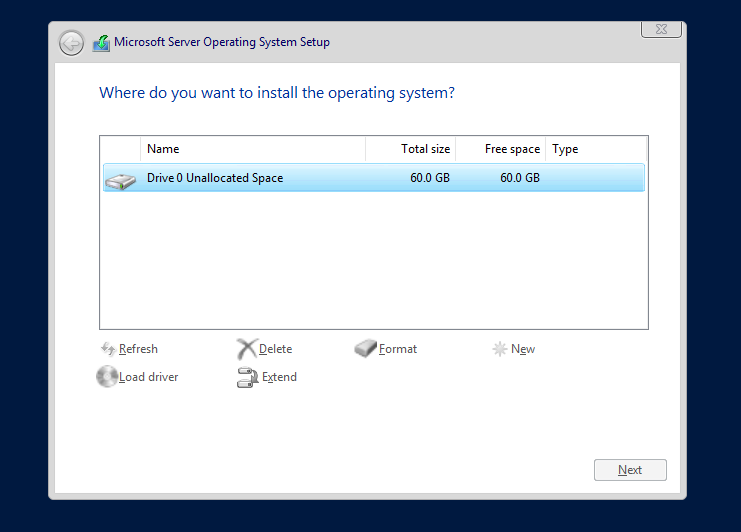Click the Format drive icon
This screenshot has height=532, width=741.
tap(365, 349)
